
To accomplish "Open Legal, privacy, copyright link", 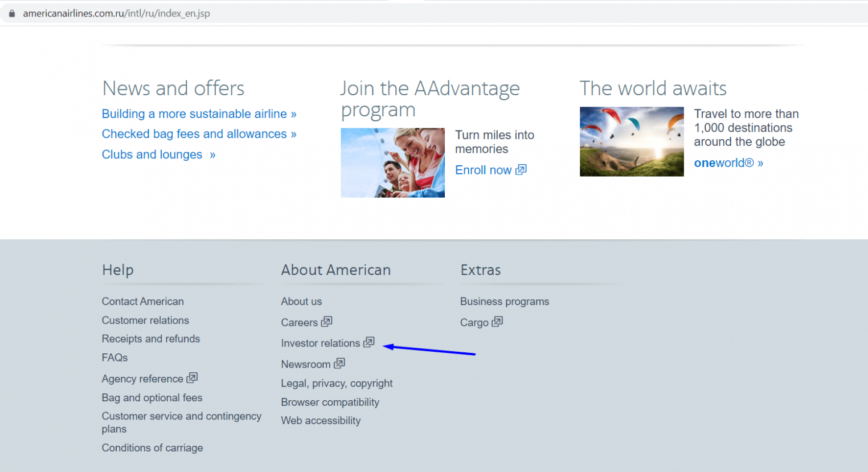I will tap(337, 384).
